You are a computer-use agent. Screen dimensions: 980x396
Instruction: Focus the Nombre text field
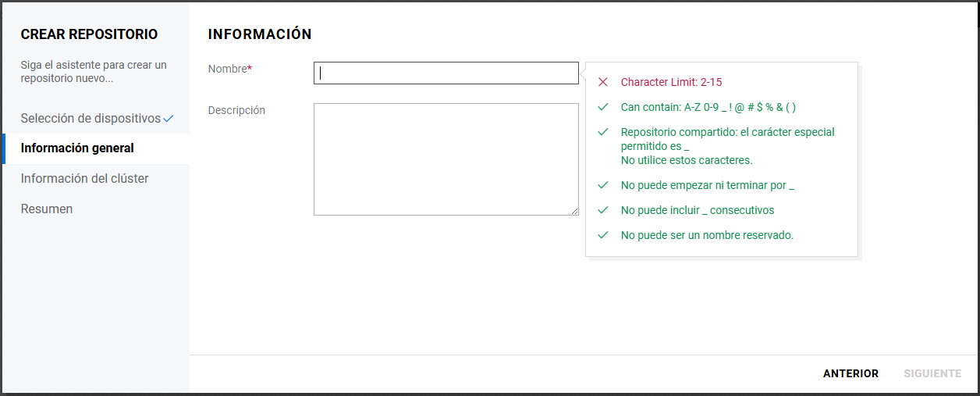tap(446, 73)
